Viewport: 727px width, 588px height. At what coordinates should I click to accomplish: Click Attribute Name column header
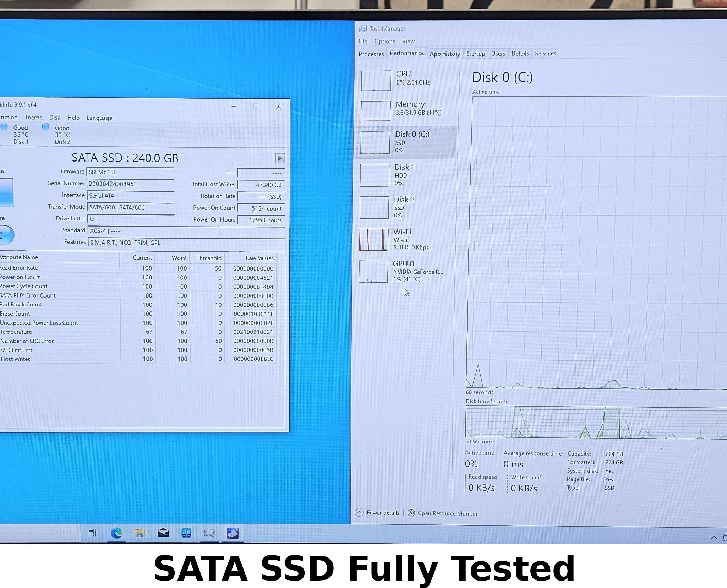pos(60,257)
